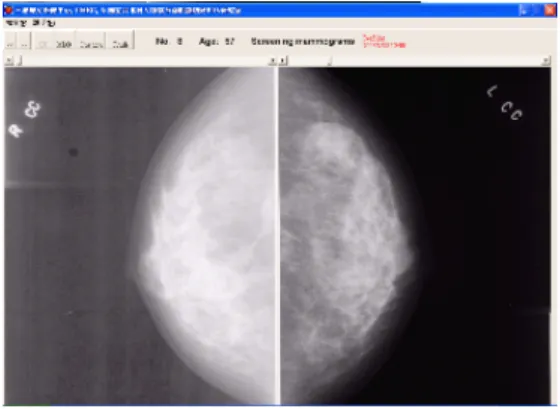The width and height of the screenshot is (560, 409).
Task: Click the "Age: 57" label
Action: tap(216, 42)
